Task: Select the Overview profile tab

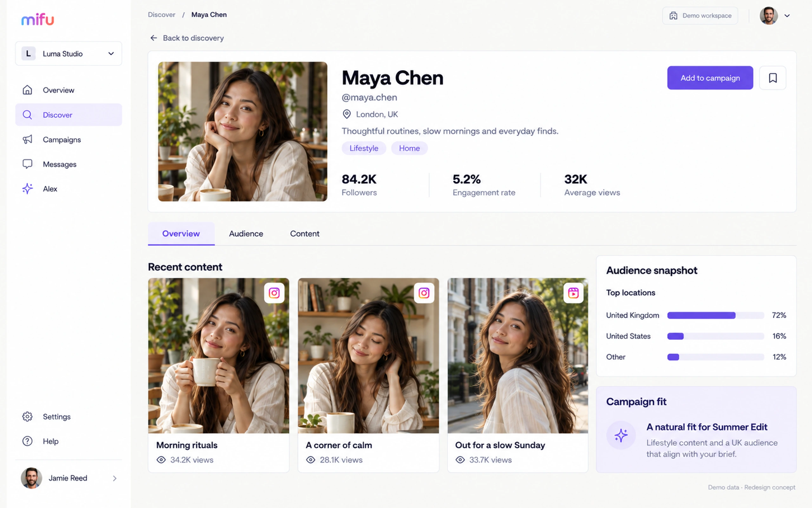Action: tap(181, 233)
